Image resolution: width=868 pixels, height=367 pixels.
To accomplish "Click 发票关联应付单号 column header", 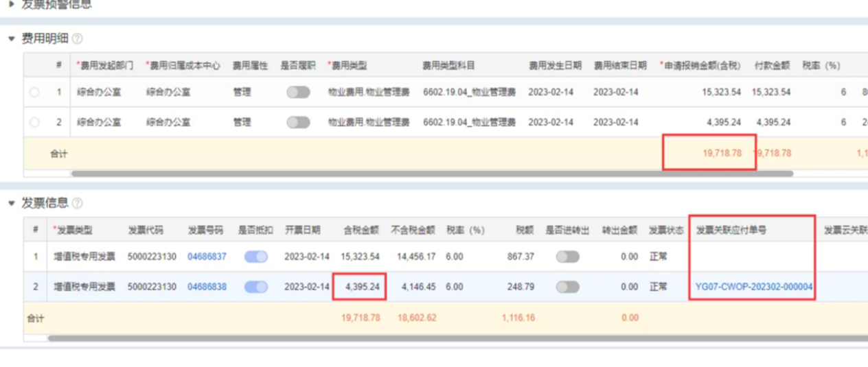I will point(731,230).
